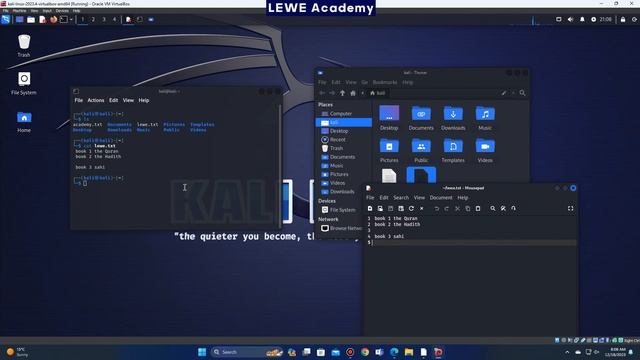Open Google Chrome from Windows taskbar
This screenshot has height=360, width=640.
(x=365, y=352)
